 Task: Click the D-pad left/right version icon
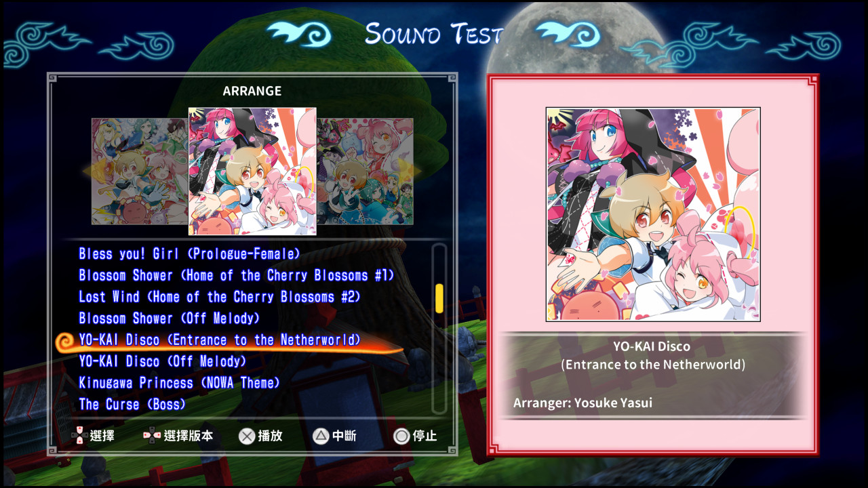point(152,436)
